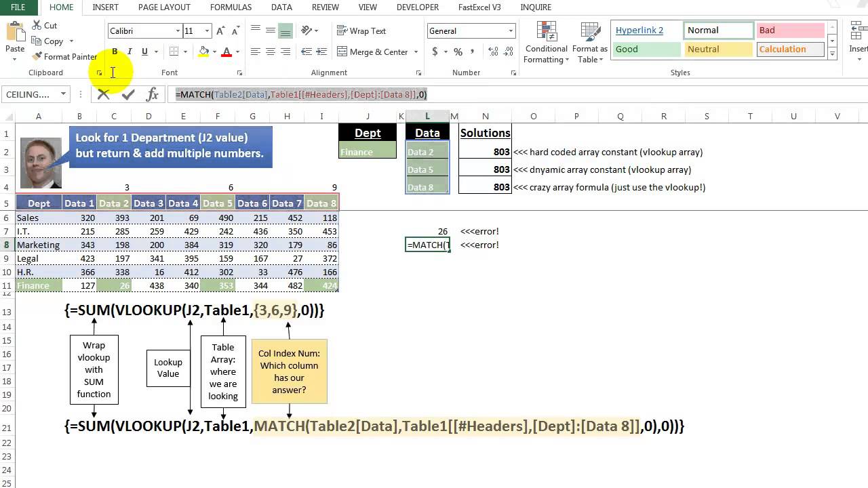
Task: Select the Center align icon
Action: coord(270,52)
